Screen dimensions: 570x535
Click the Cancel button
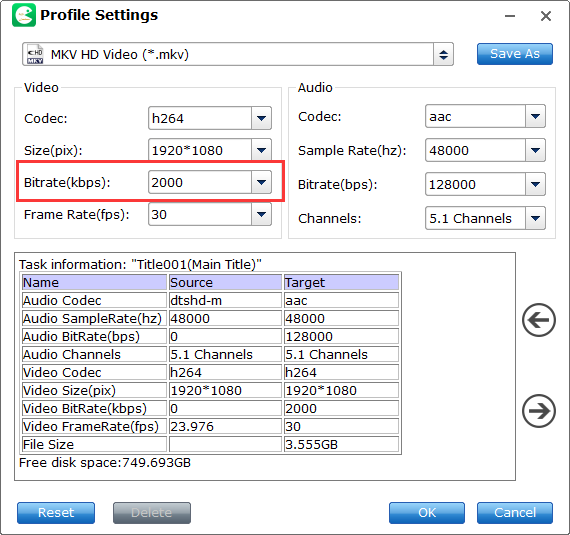pos(515,513)
